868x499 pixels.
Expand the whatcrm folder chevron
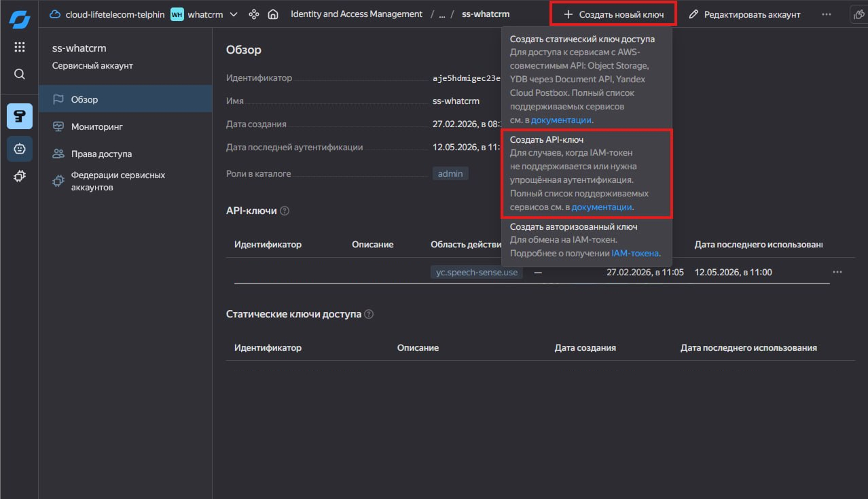pos(234,14)
